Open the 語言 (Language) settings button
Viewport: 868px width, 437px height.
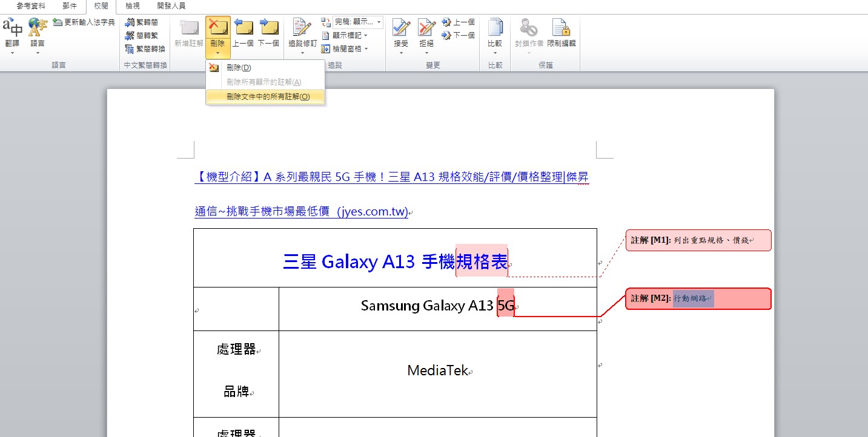click(x=38, y=31)
